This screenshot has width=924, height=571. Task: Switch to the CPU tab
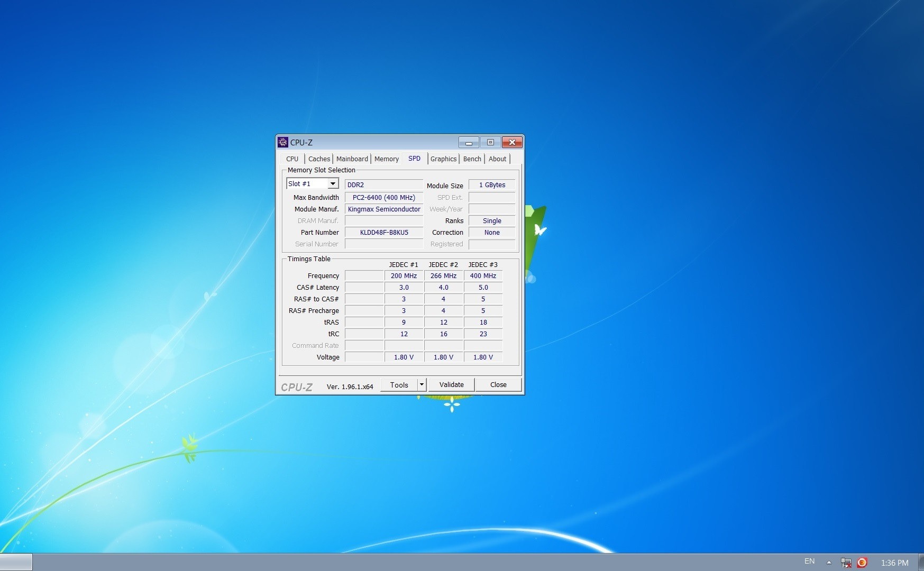(x=292, y=159)
